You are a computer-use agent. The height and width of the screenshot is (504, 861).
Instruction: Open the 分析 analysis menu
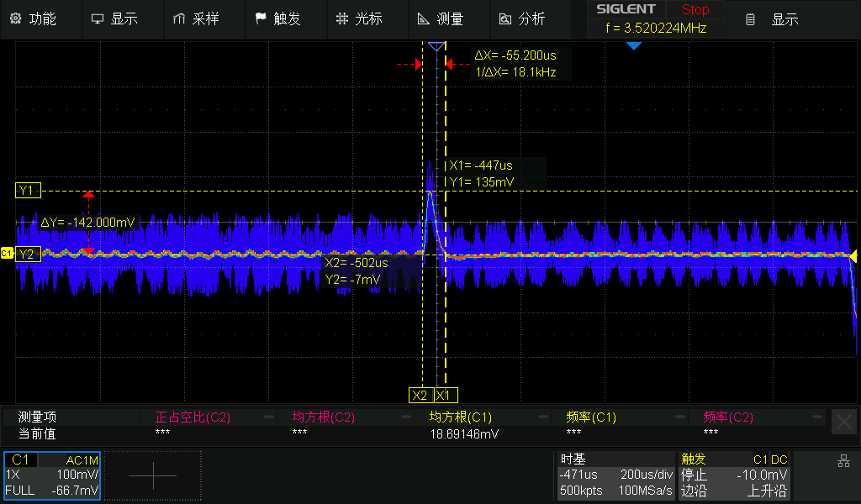(522, 18)
